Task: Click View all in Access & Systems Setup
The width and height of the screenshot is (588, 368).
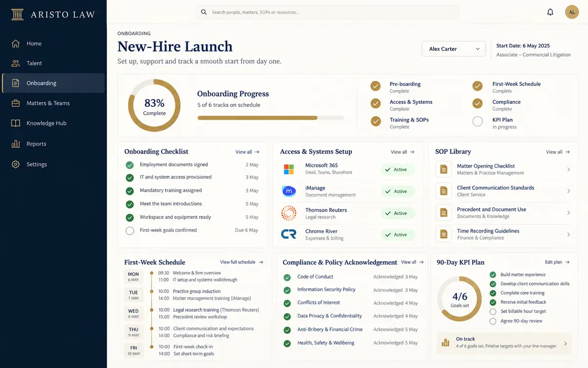Action: pos(403,152)
